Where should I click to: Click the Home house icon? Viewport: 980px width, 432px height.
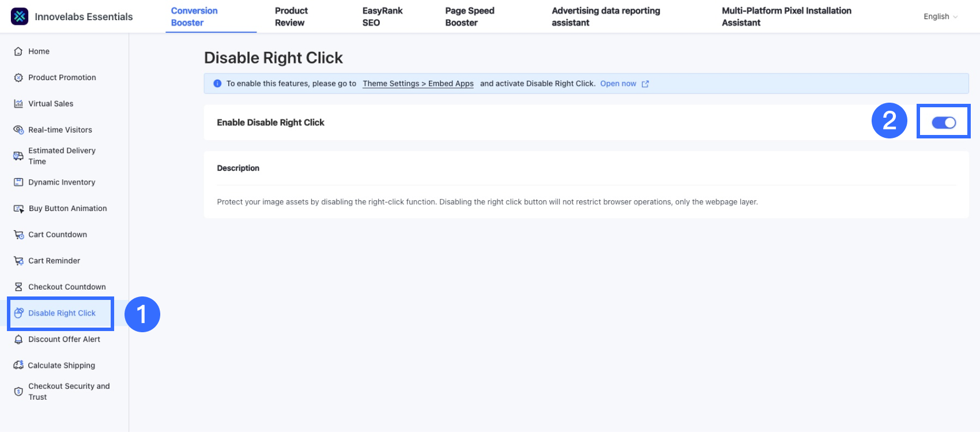[x=18, y=51]
